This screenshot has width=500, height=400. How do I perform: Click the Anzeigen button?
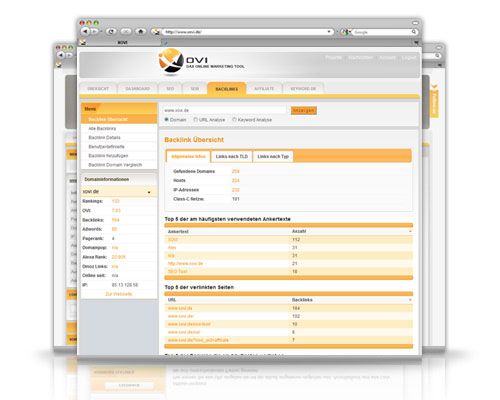point(303,110)
